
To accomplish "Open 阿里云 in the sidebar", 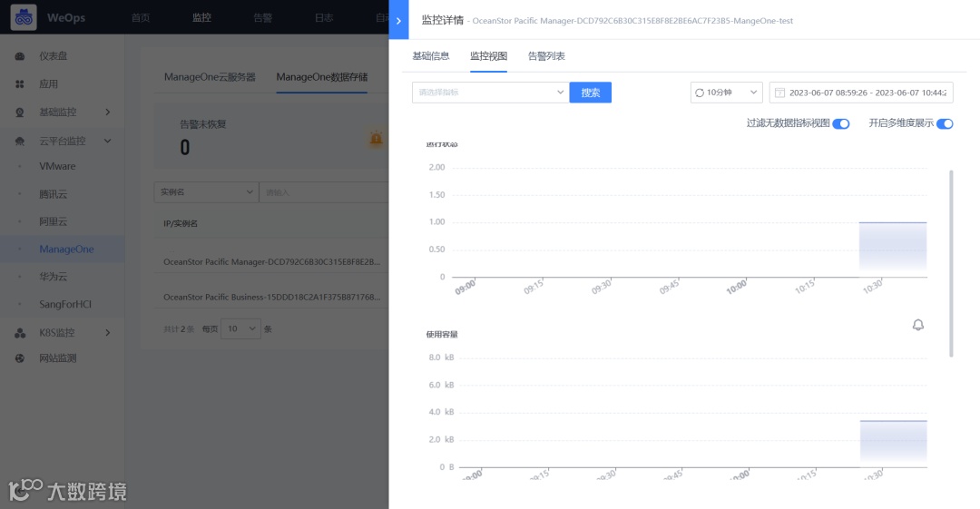I will (x=54, y=221).
